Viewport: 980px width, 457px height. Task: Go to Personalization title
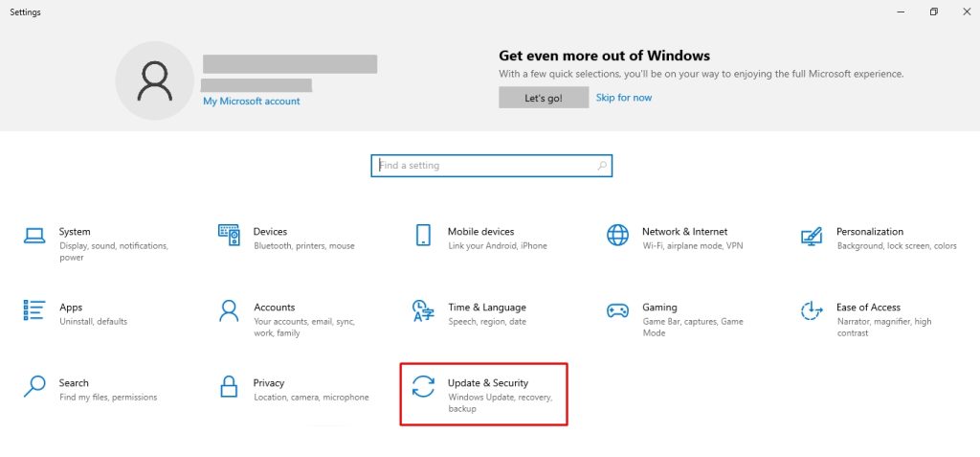[869, 232]
